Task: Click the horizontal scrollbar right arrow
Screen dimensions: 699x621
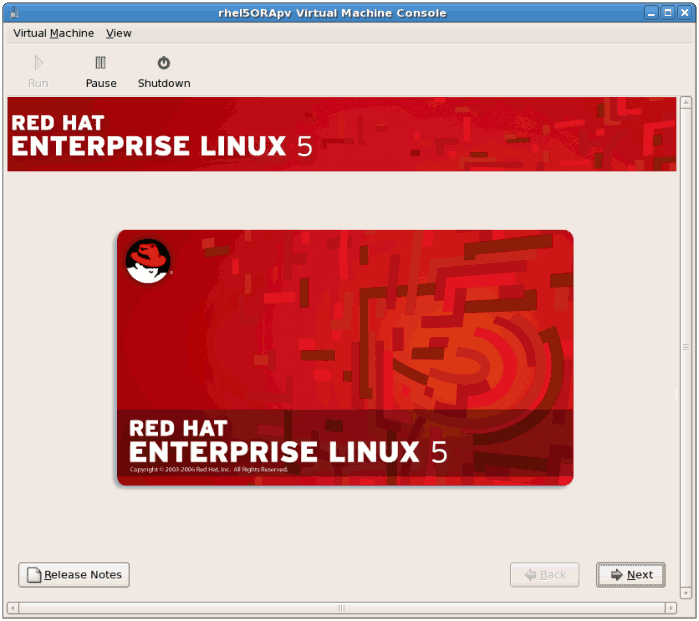Action: point(672,607)
